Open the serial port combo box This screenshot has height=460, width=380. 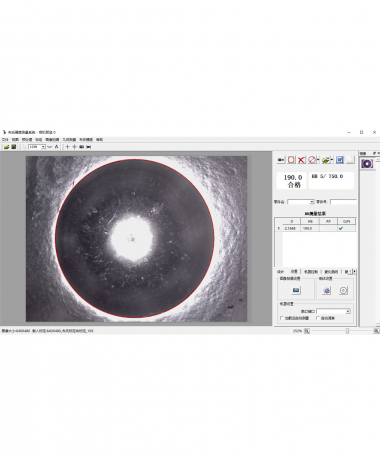coord(333,311)
